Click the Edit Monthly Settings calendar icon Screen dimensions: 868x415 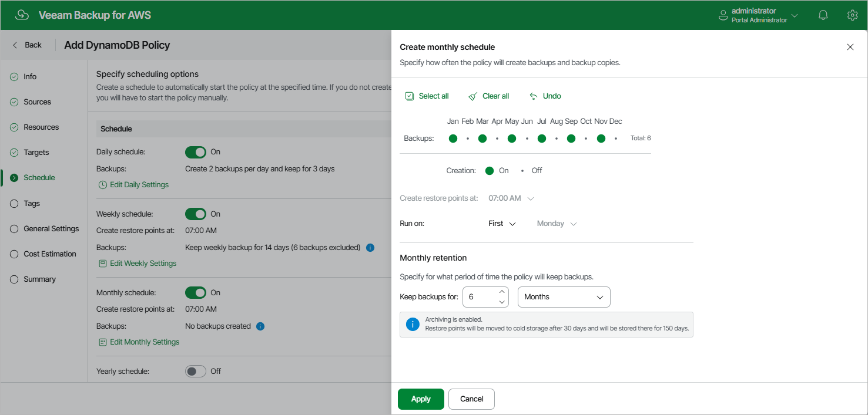[103, 342]
